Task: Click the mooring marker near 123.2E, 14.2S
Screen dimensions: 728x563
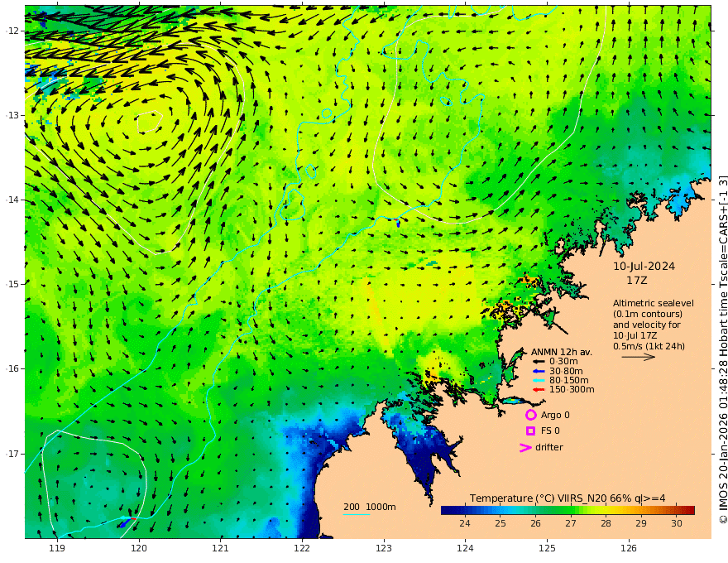Action: click(398, 223)
